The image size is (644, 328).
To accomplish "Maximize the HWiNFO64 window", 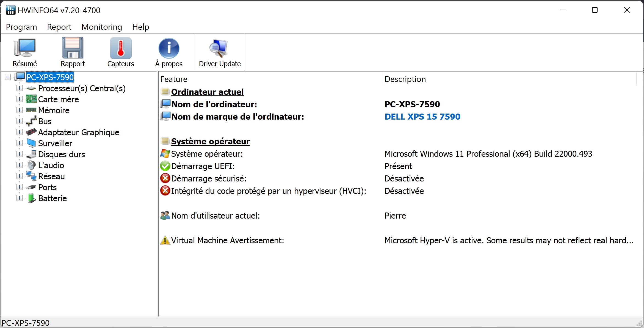I will click(x=595, y=10).
